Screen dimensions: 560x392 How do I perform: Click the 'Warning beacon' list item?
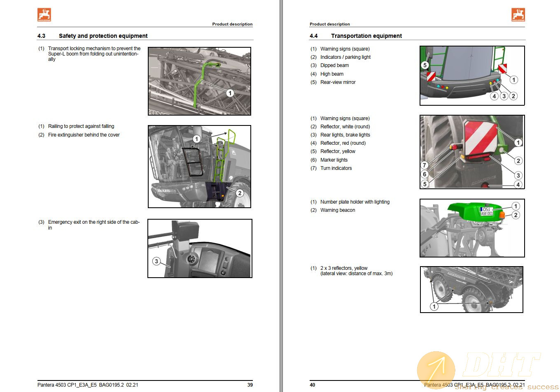click(337, 210)
